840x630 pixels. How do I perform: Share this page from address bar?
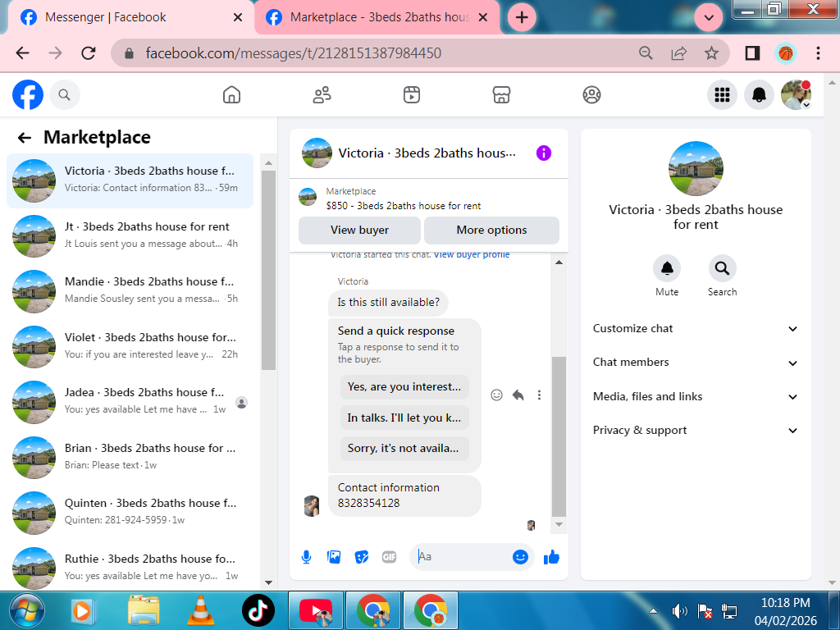pos(678,53)
